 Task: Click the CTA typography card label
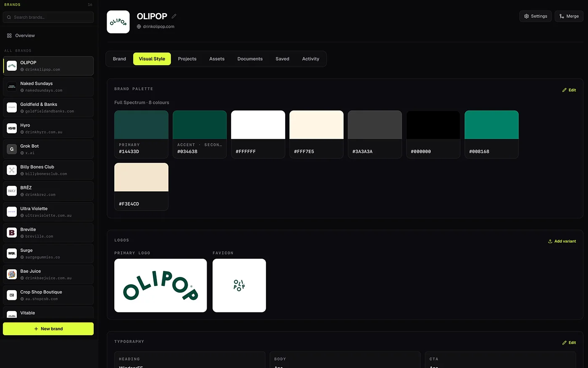click(x=434, y=359)
